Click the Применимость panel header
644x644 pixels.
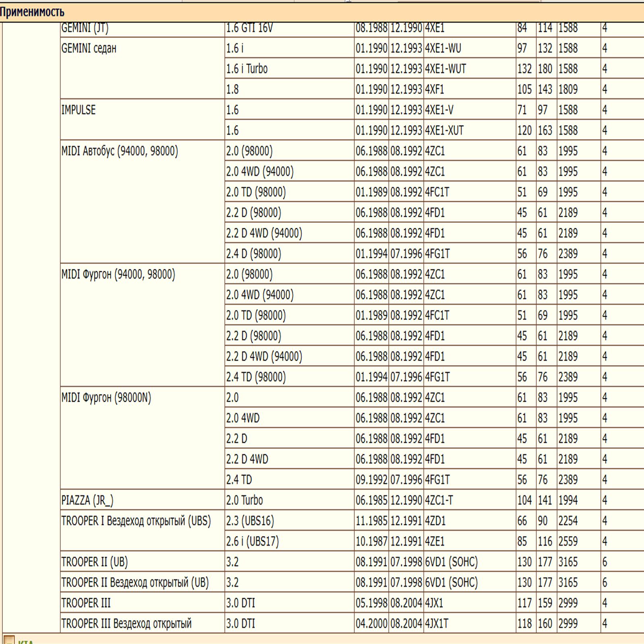click(32, 12)
